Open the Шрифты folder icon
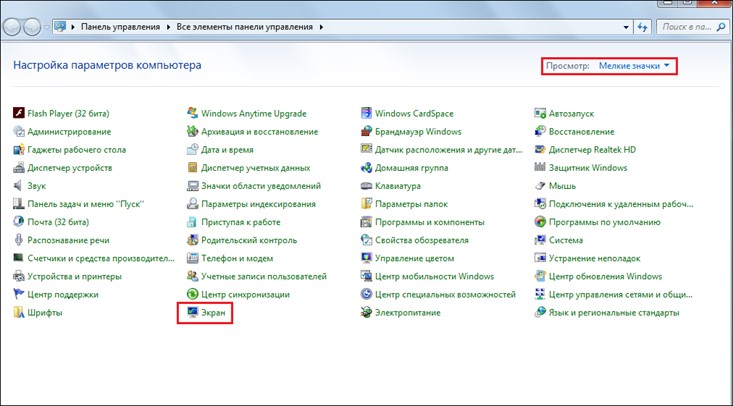This screenshot has width=733, height=406. (x=19, y=312)
